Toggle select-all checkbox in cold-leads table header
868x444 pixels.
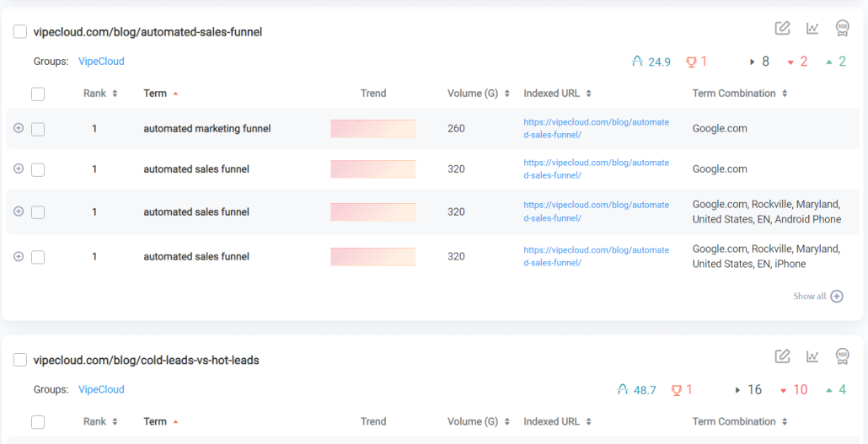(x=38, y=422)
